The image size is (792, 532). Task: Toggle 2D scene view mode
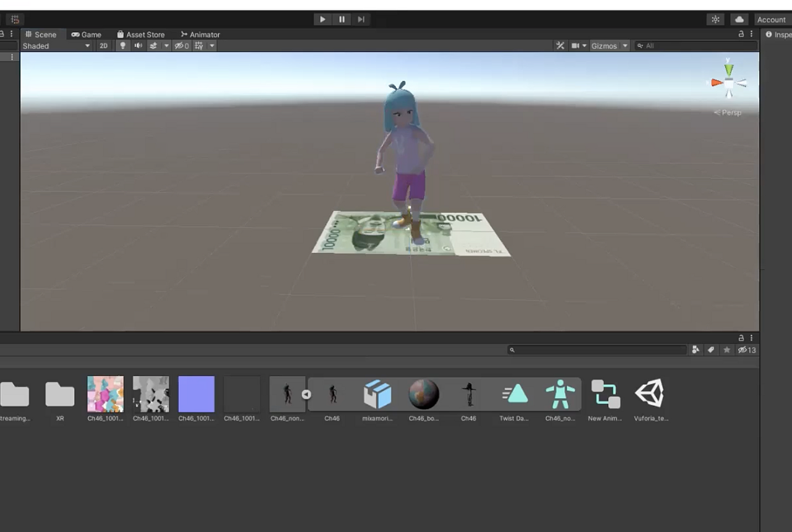pyautogui.click(x=104, y=46)
